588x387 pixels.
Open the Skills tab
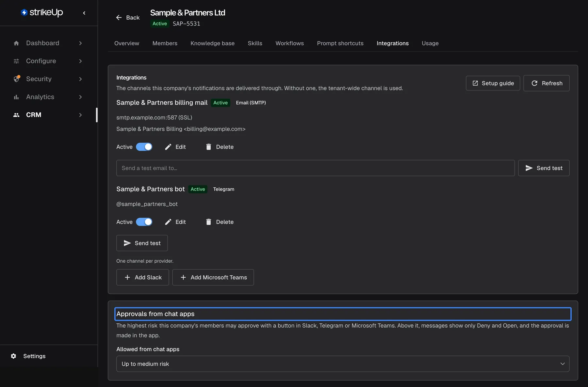click(x=255, y=43)
